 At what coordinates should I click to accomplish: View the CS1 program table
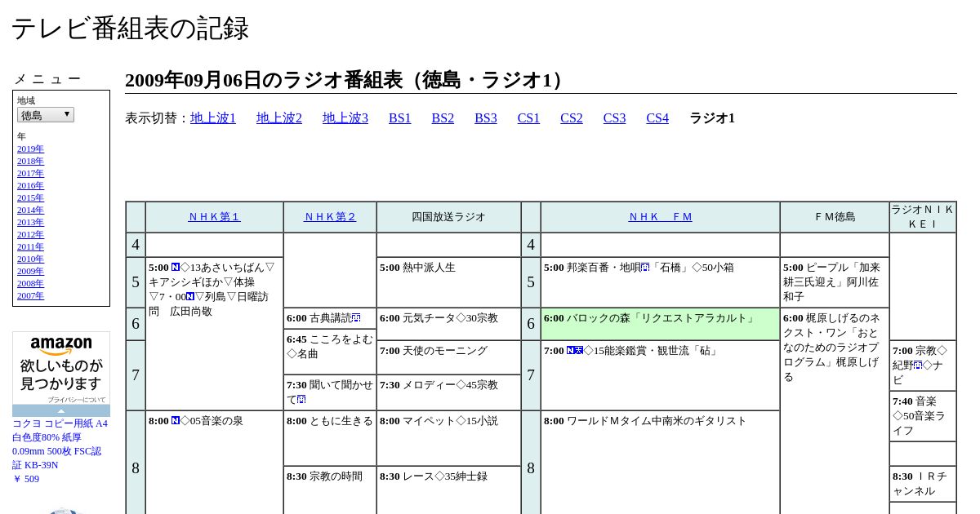[x=528, y=118]
